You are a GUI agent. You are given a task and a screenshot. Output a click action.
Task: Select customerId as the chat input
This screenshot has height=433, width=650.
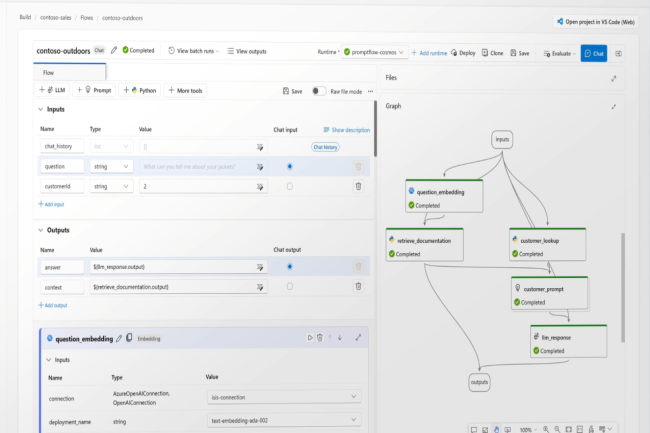tap(290, 186)
